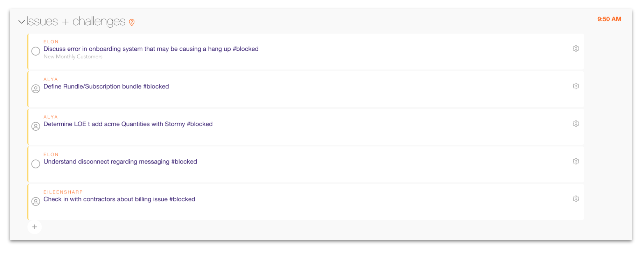
Task: Mark messaging disconnect item as complete
Action: point(36,164)
